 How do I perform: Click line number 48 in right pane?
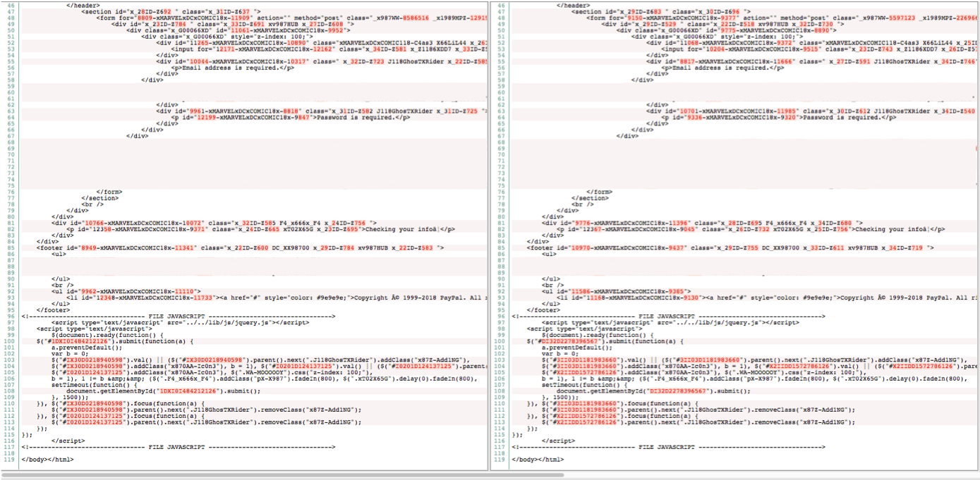pos(500,18)
